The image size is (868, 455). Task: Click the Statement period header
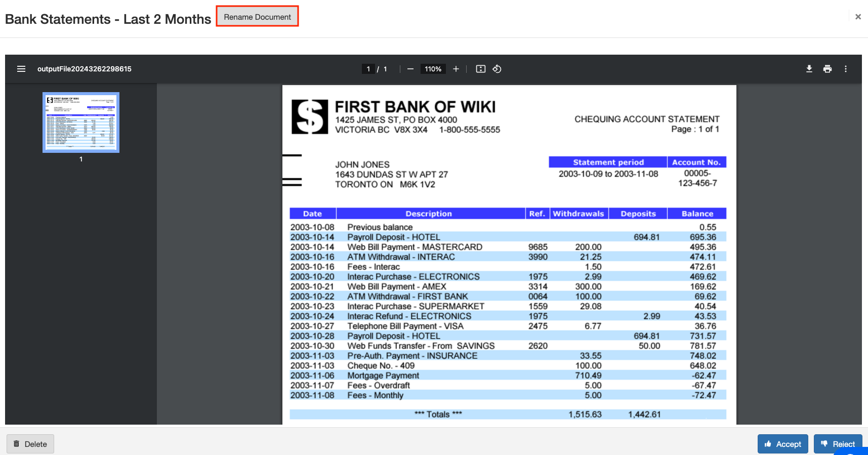(x=608, y=162)
